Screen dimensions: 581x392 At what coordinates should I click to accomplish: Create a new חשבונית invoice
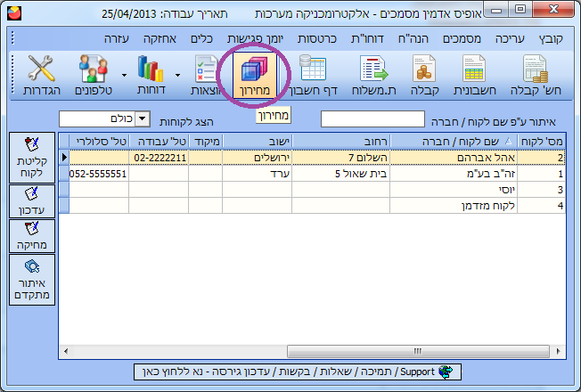tap(474, 76)
